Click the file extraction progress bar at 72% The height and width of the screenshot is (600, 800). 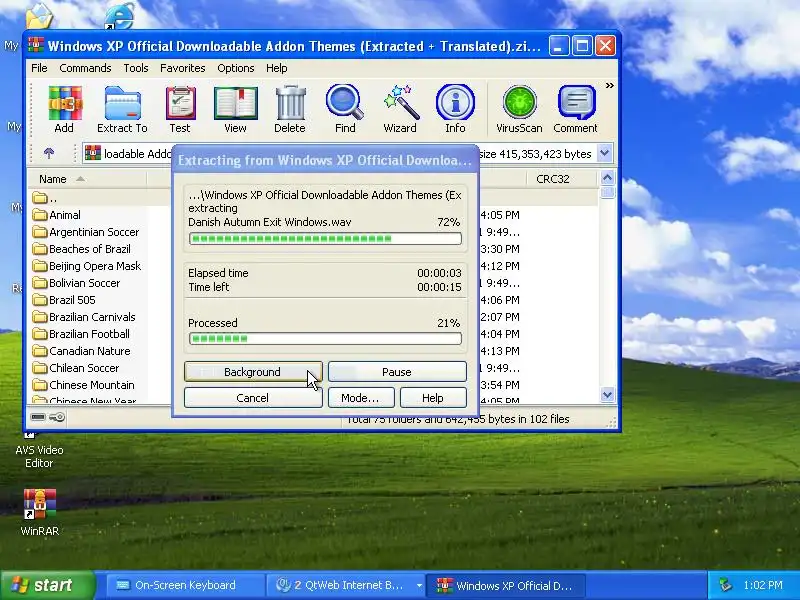(x=325, y=238)
